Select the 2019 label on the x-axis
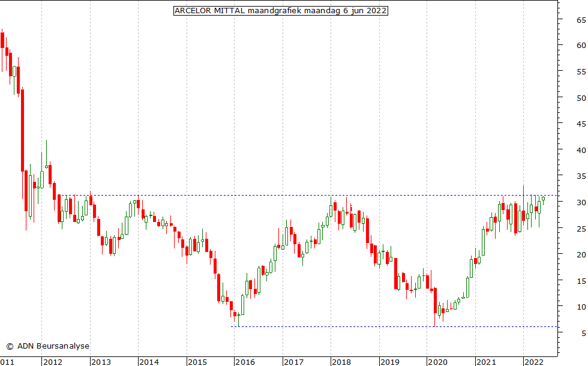Viewport: 588px width, 366px height. click(x=390, y=362)
